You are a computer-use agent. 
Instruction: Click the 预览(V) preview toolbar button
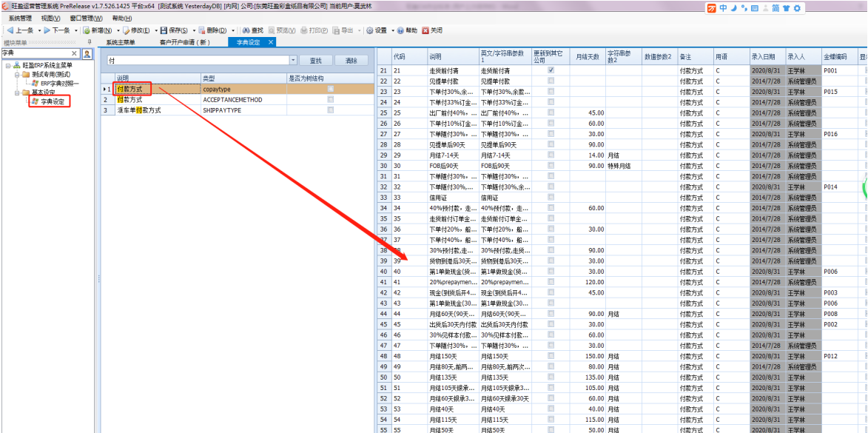[x=282, y=30]
